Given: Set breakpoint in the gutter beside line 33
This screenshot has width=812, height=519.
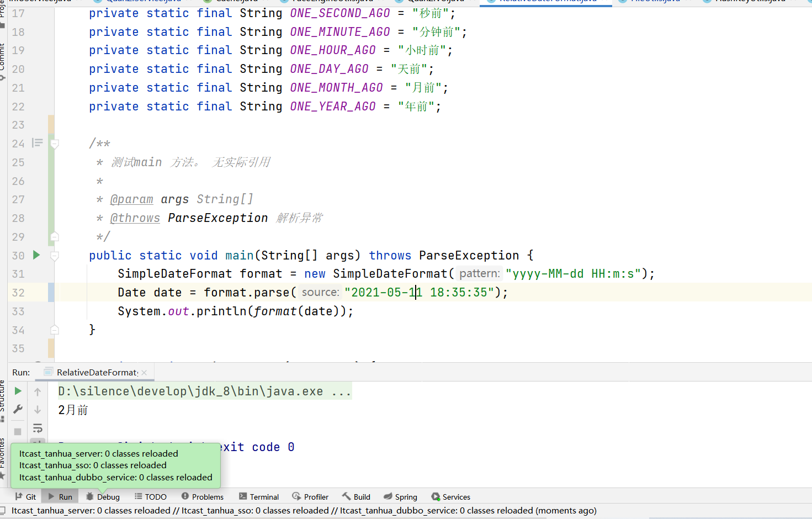Looking at the screenshot, I should coord(36,311).
